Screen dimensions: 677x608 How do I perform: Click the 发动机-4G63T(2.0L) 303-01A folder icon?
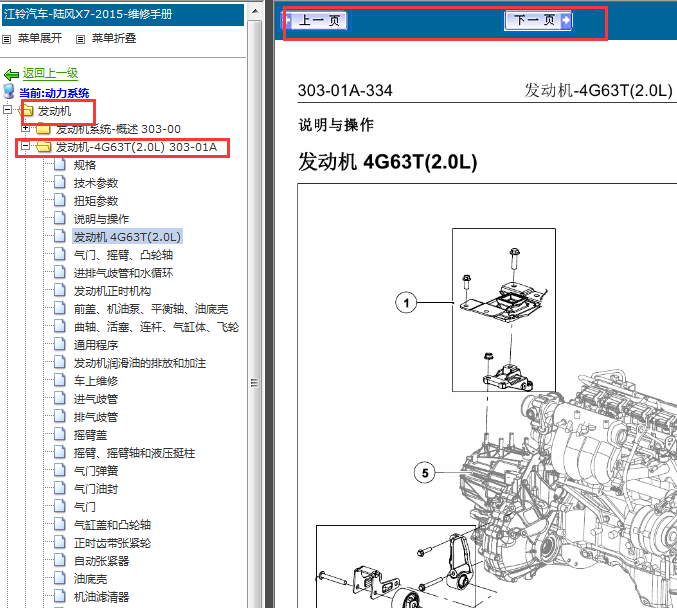43,147
